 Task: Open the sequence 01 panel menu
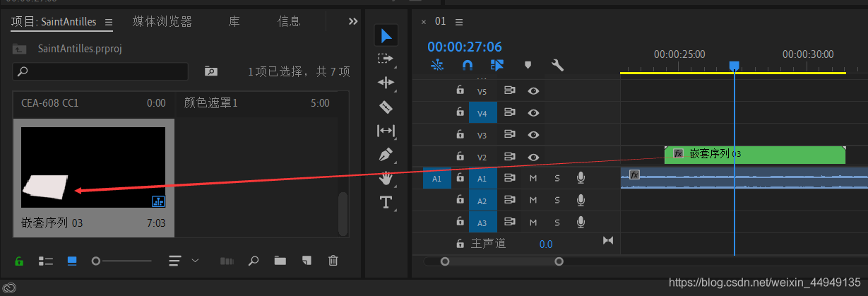coord(459,21)
